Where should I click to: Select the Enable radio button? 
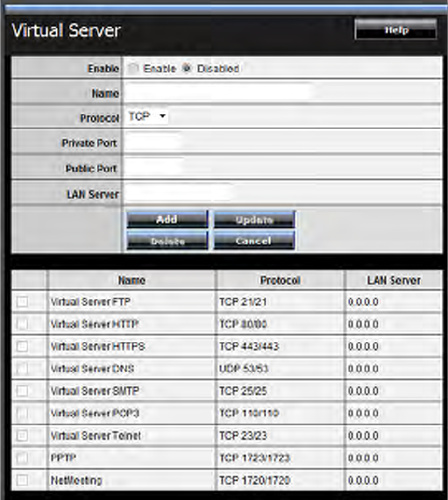click(x=132, y=68)
